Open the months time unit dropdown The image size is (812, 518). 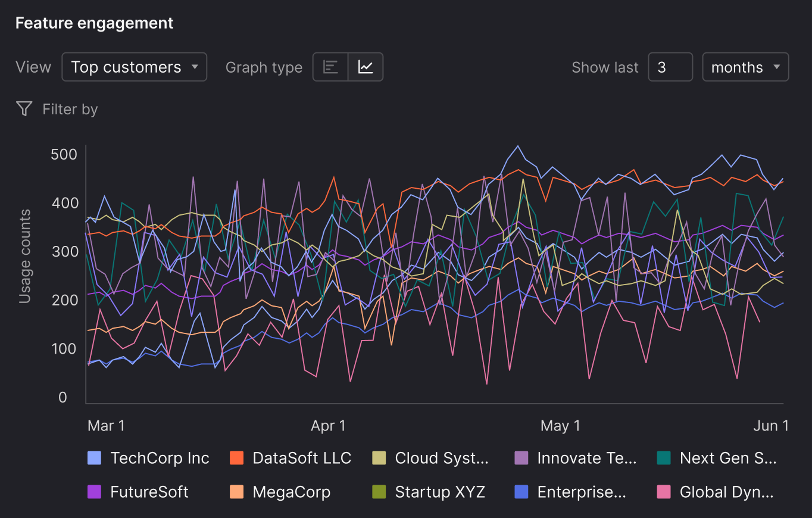coord(745,67)
